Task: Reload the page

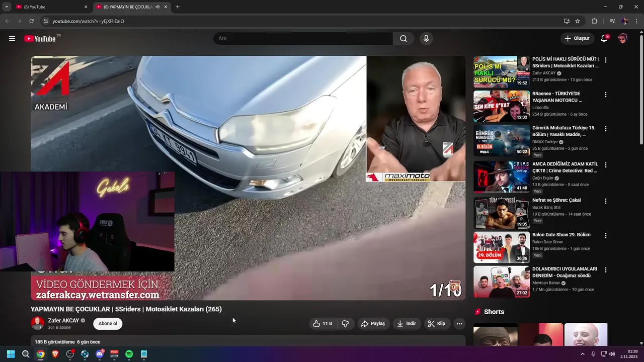Action: (31, 21)
